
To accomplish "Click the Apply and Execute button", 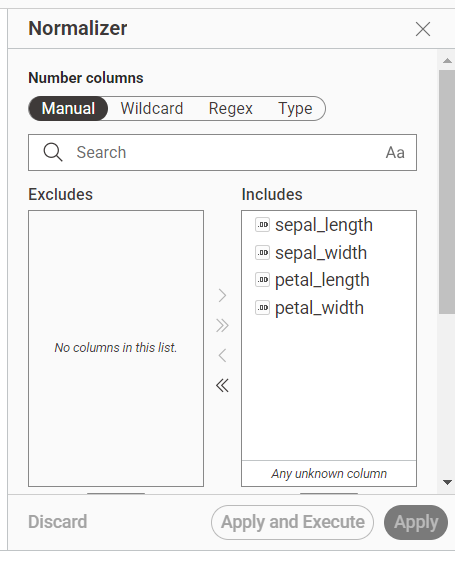I will pos(292,522).
